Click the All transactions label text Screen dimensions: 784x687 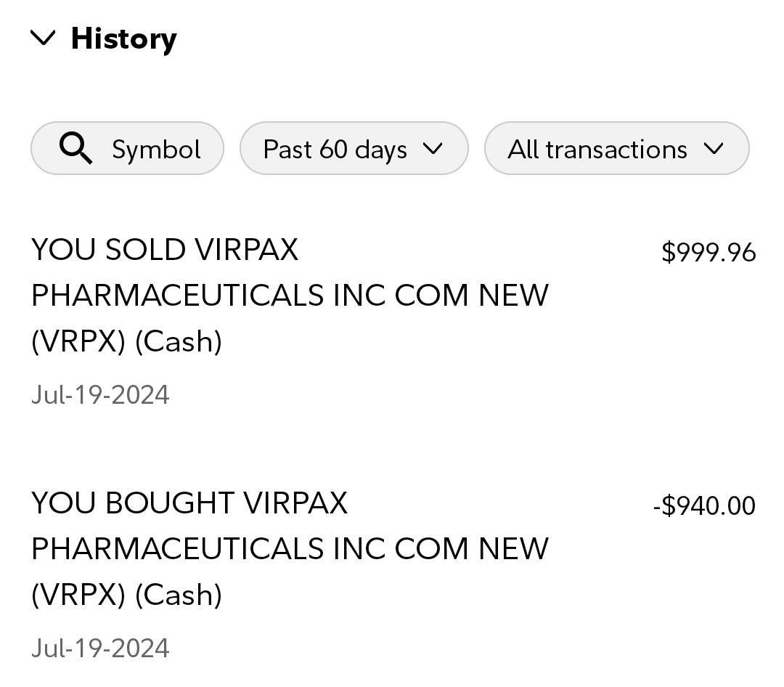pos(597,149)
